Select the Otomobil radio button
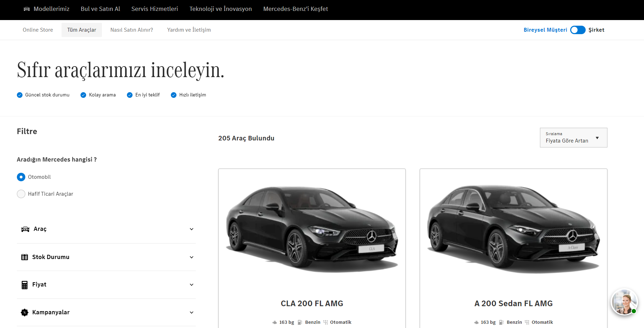This screenshot has width=644, height=328. coord(21,177)
